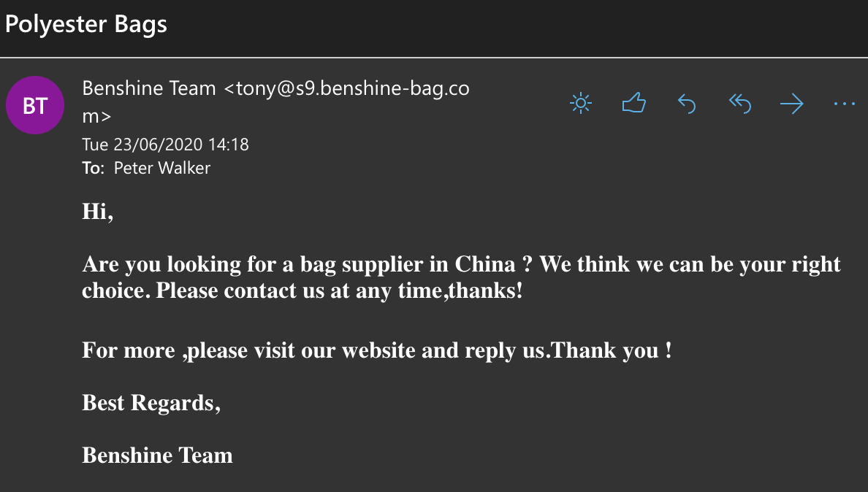
Task: Click the Reply all double-arrow icon
Action: coord(739,104)
